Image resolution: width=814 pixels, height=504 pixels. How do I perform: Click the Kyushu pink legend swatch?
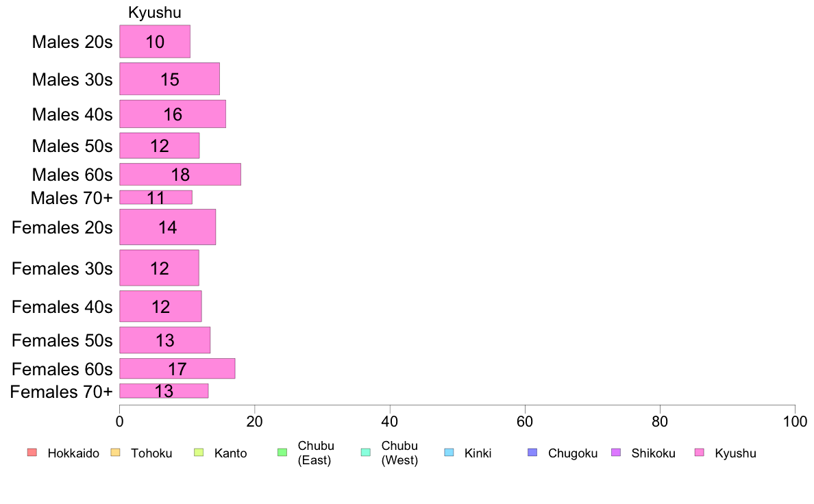[700, 453]
